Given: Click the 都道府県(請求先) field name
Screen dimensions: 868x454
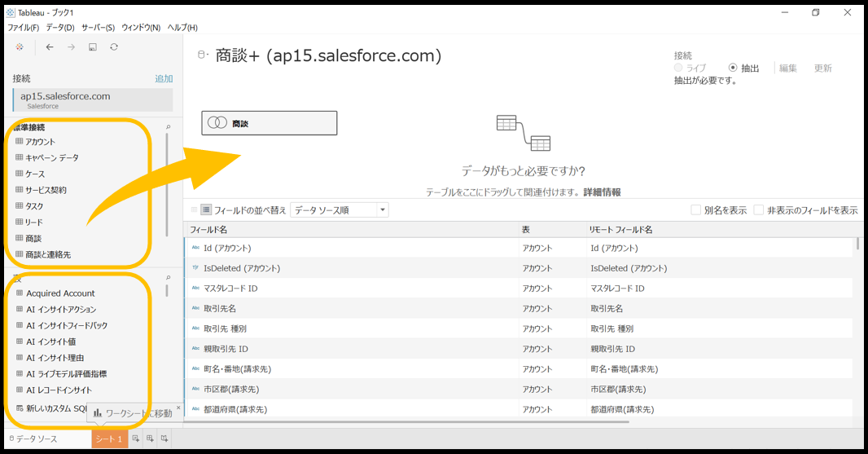Looking at the screenshot, I should (x=235, y=409).
